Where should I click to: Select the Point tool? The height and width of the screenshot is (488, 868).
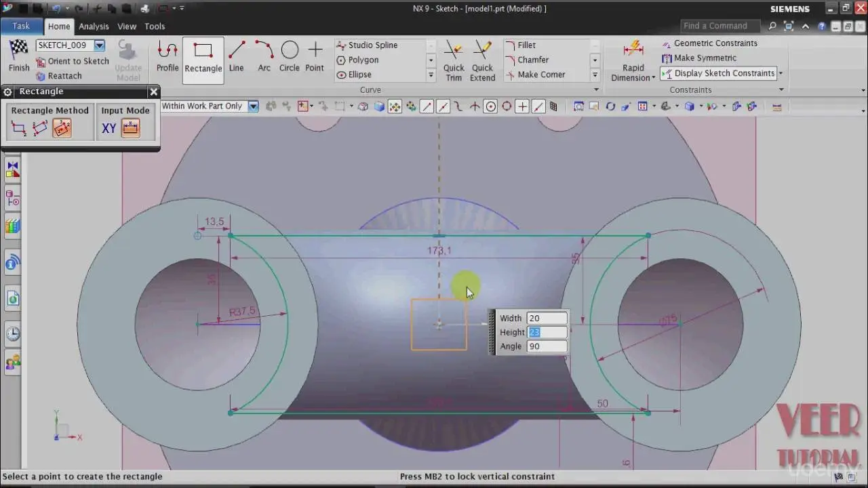(315, 56)
